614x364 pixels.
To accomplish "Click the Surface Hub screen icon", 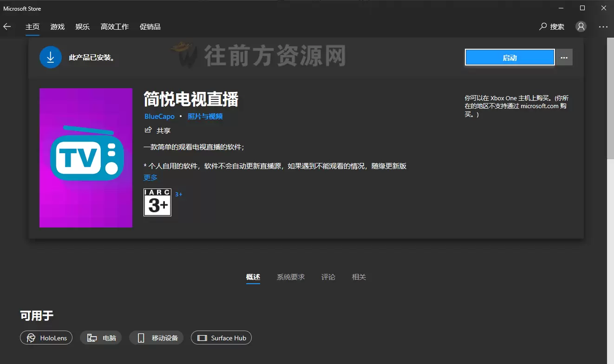I will tap(202, 338).
